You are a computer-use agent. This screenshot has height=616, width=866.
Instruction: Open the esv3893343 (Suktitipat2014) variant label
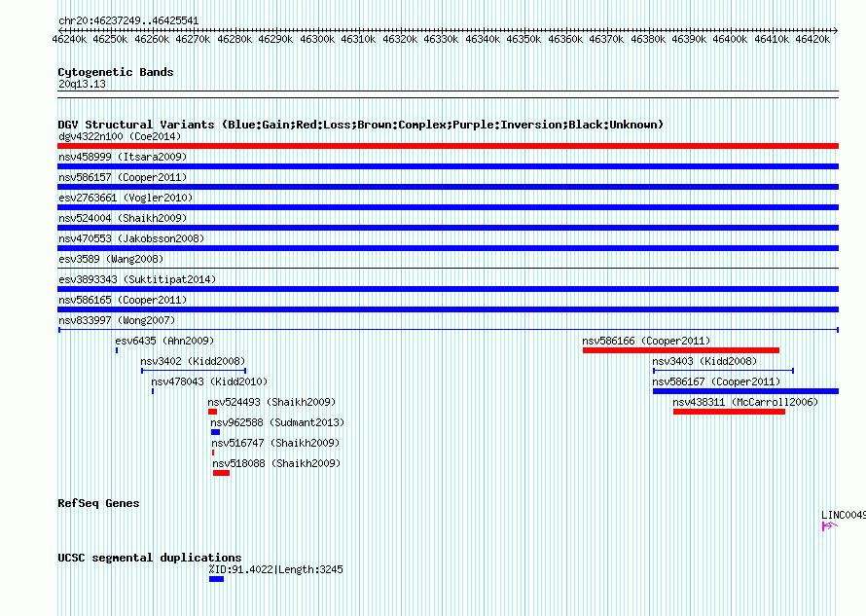click(x=137, y=279)
